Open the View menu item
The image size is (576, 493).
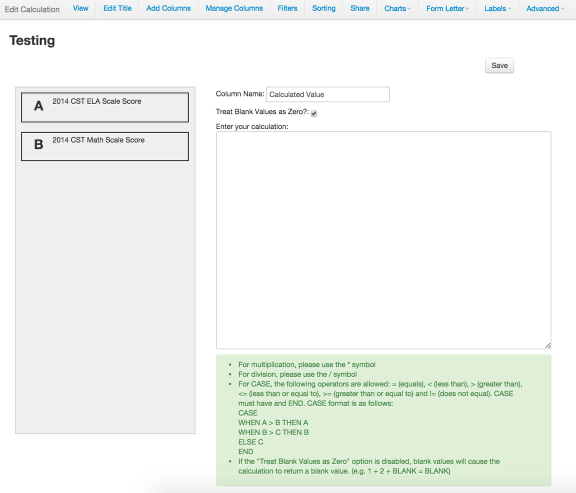pyautogui.click(x=80, y=8)
